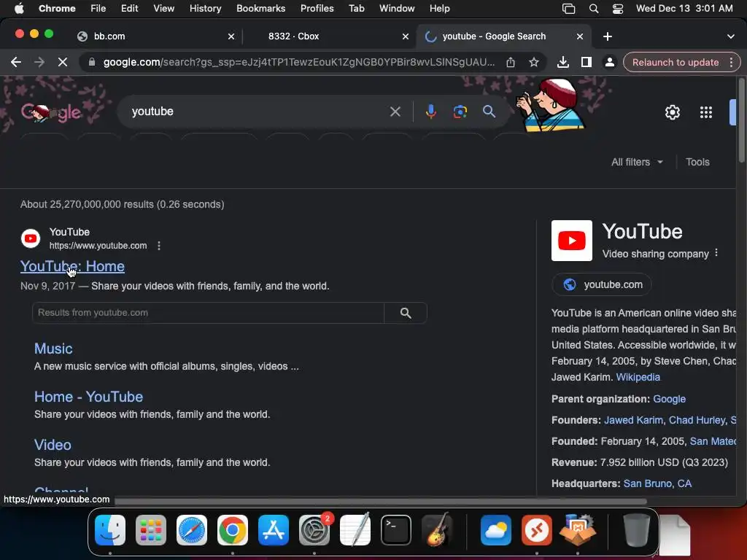Open Terminal from the Dock
747x560 pixels.
(x=396, y=530)
